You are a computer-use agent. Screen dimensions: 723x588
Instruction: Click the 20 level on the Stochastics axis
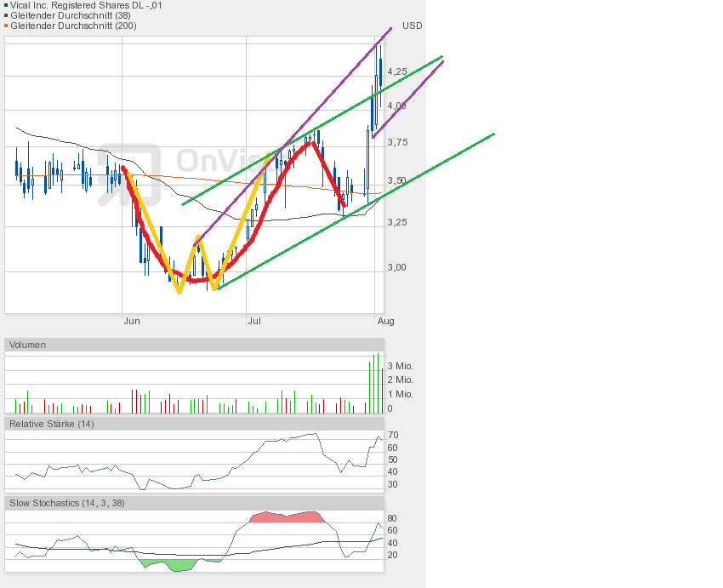[392, 556]
